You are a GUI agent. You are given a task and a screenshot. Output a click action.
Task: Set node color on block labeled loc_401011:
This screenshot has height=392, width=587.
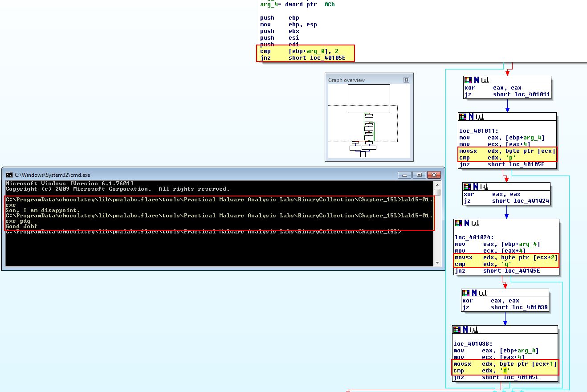[x=462, y=117]
